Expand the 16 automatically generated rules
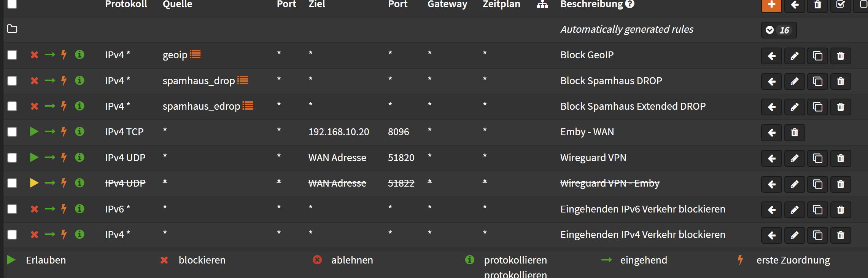 click(779, 30)
